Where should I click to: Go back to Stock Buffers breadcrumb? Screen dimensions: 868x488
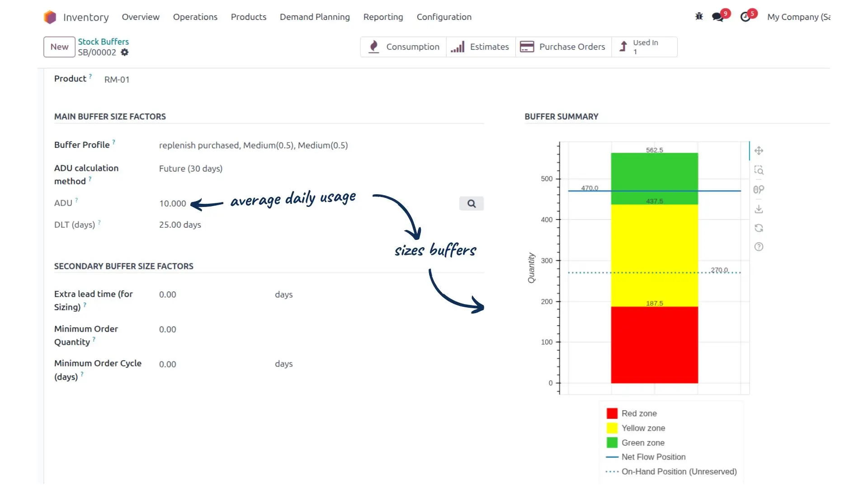pos(103,42)
